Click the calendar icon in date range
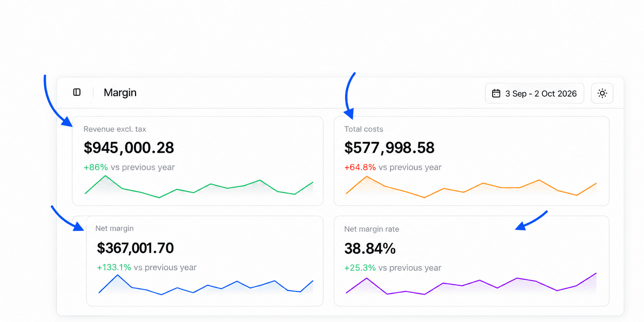The height and width of the screenshot is (322, 644). coord(496,94)
